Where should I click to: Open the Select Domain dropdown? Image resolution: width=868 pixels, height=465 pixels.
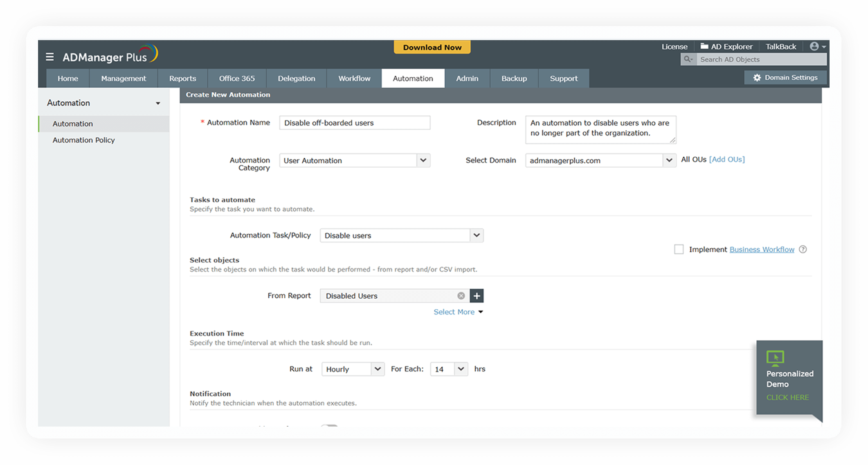tap(669, 160)
